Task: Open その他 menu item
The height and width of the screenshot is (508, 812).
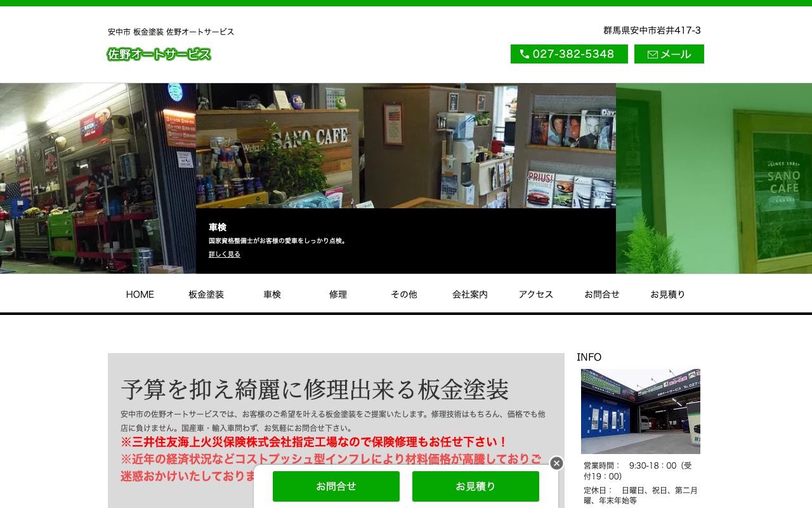Action: 404,295
